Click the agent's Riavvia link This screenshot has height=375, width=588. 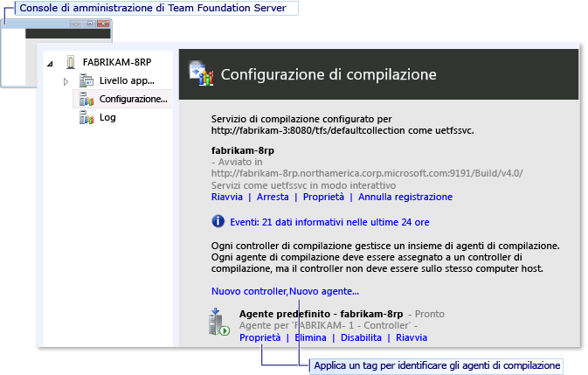coord(412,337)
